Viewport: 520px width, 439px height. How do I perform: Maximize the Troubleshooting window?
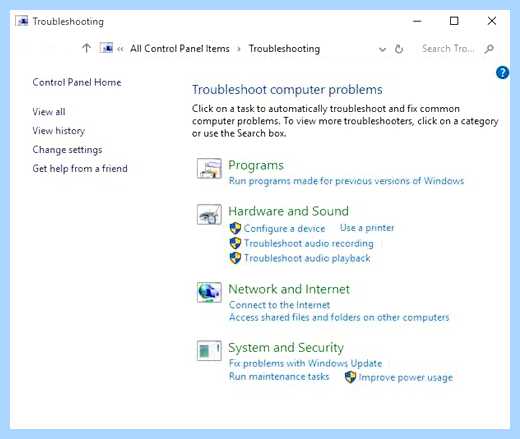(454, 21)
